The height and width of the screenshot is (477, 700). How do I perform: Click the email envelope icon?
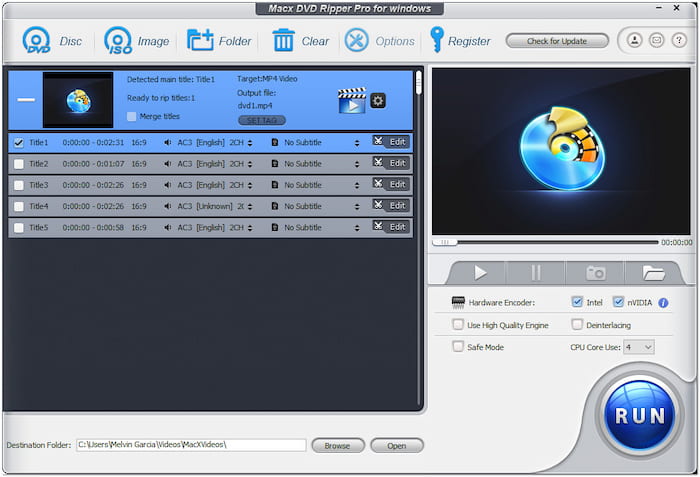[x=656, y=41]
